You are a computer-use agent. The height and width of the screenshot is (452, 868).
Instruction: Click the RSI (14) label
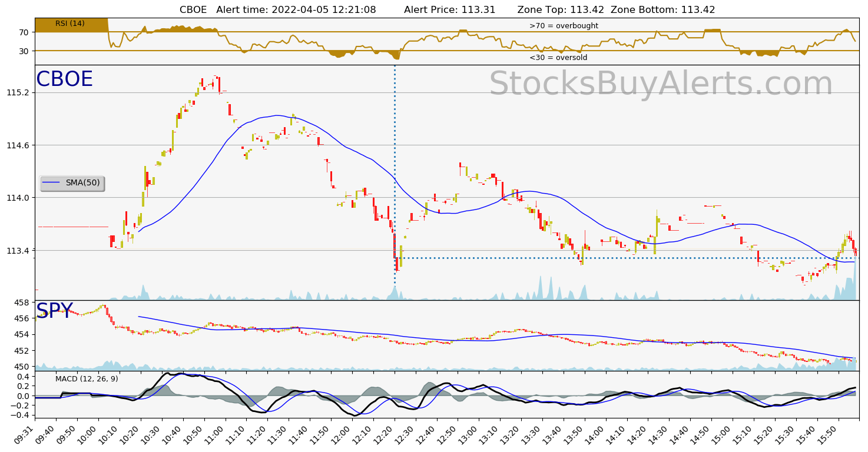70,24
